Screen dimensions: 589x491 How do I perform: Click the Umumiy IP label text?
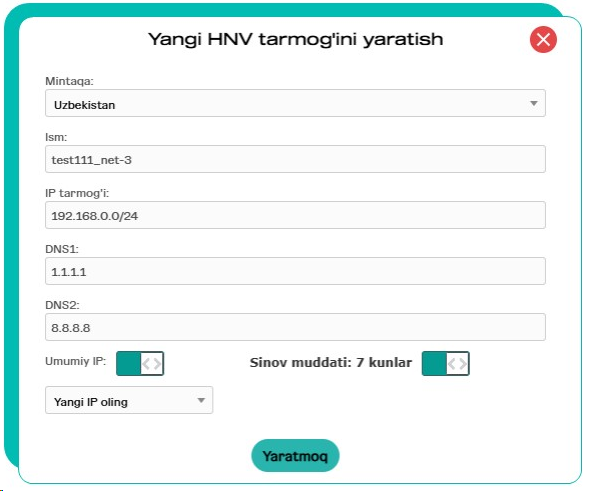click(x=76, y=361)
